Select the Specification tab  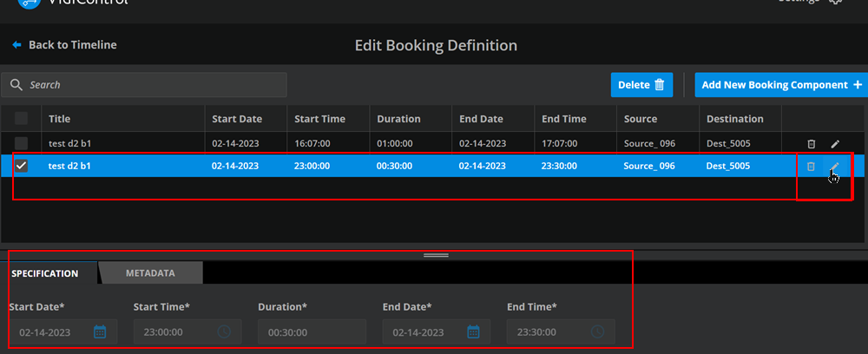click(x=45, y=273)
